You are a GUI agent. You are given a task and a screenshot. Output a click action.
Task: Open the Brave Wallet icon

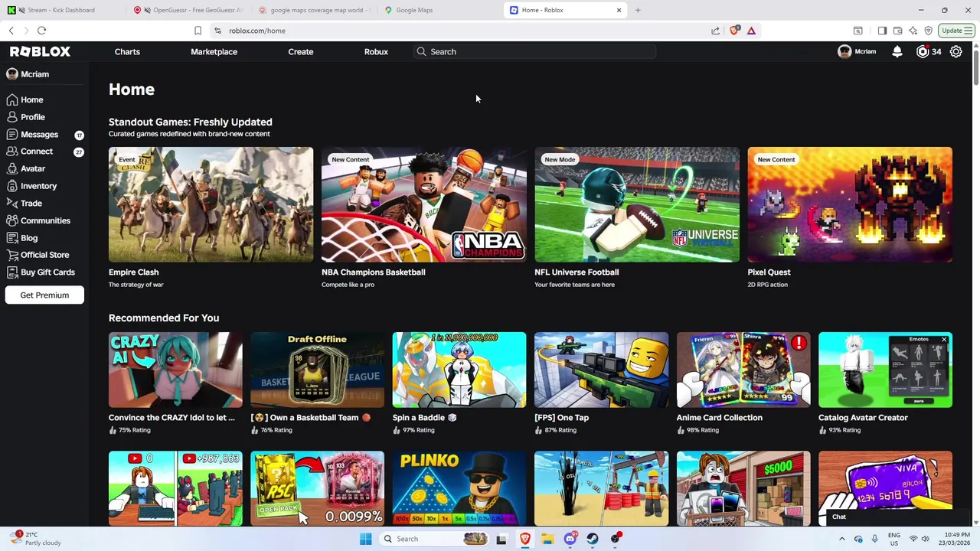(x=897, y=31)
